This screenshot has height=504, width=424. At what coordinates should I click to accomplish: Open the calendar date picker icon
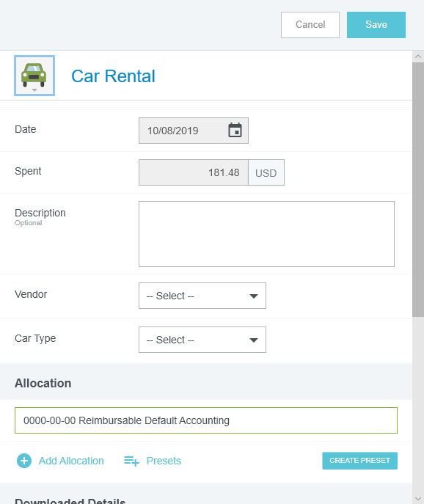[235, 130]
